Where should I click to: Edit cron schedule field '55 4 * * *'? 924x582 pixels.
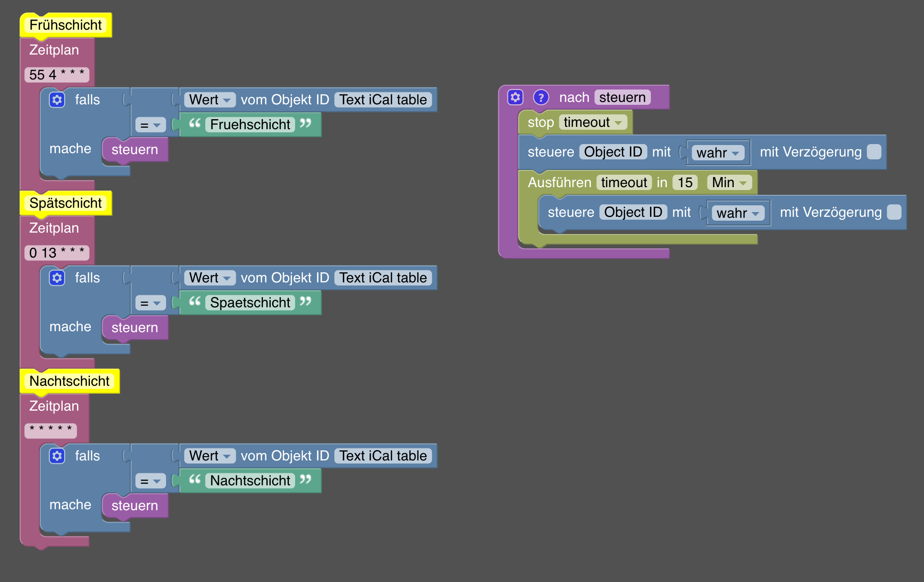coord(56,75)
